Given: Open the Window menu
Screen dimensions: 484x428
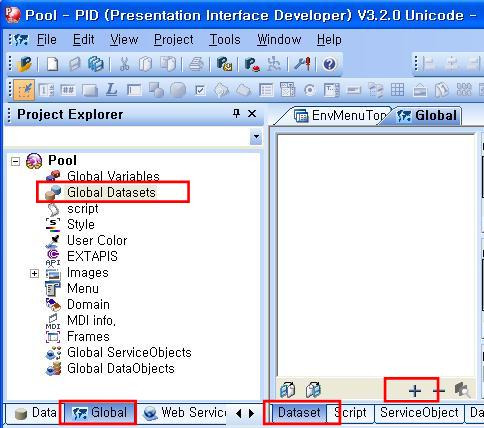Looking at the screenshot, I should [279, 40].
